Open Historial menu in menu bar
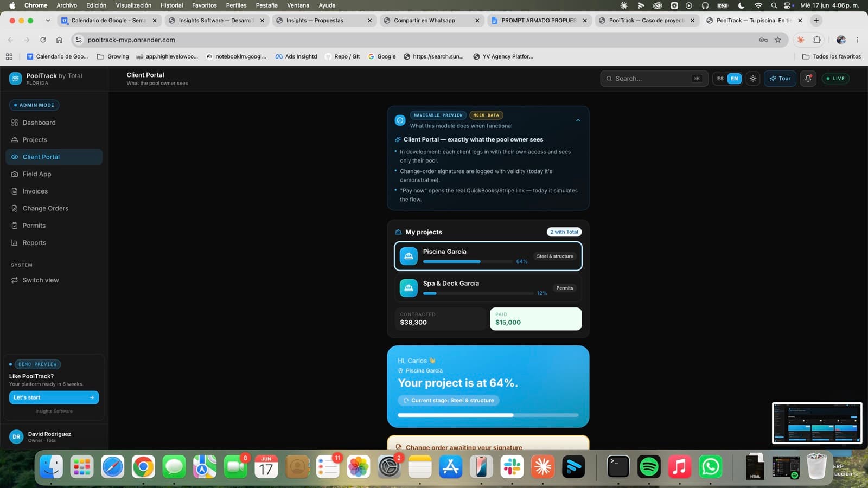 coord(171,5)
